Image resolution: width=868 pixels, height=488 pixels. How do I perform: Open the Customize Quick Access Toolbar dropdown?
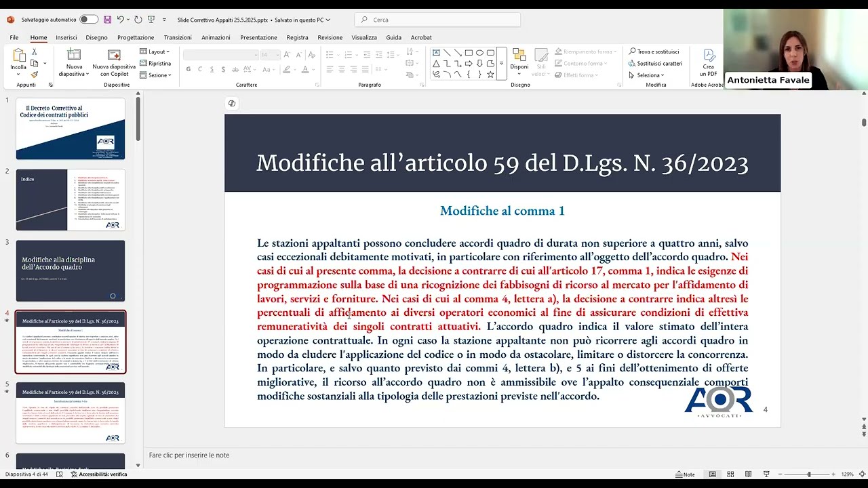click(165, 20)
